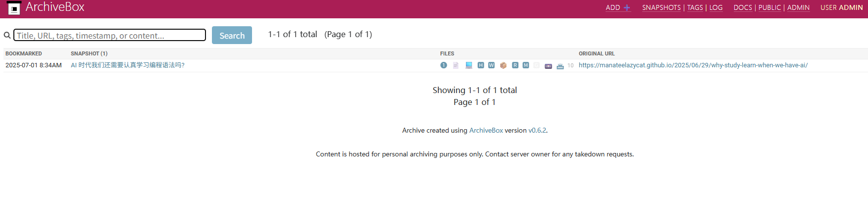Click the takedown requests notice text
The width and height of the screenshot is (868, 199).
(474, 154)
